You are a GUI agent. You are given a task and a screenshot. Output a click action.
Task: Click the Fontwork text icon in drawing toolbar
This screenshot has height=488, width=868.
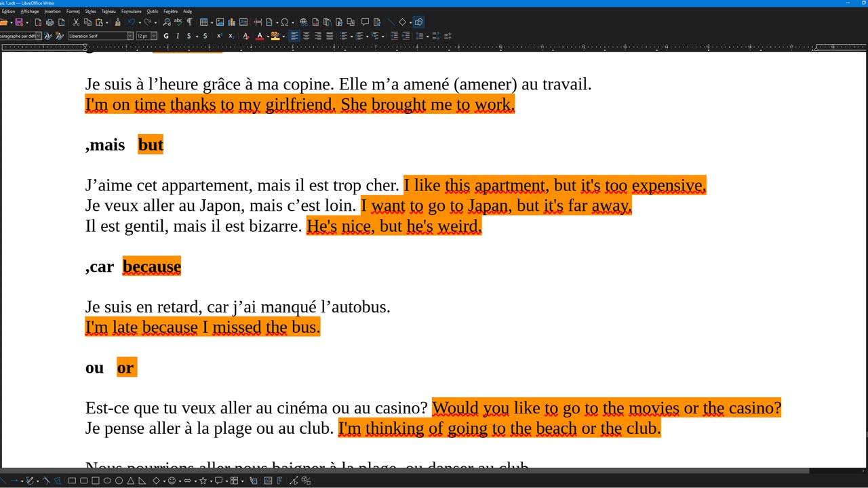(x=279, y=481)
